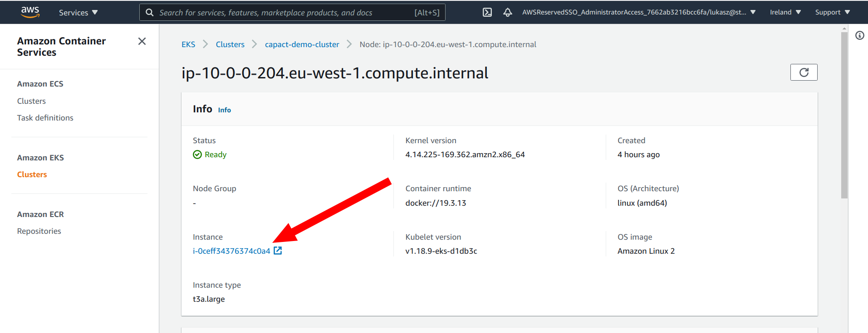Open Task definitions in sidebar

click(x=45, y=118)
